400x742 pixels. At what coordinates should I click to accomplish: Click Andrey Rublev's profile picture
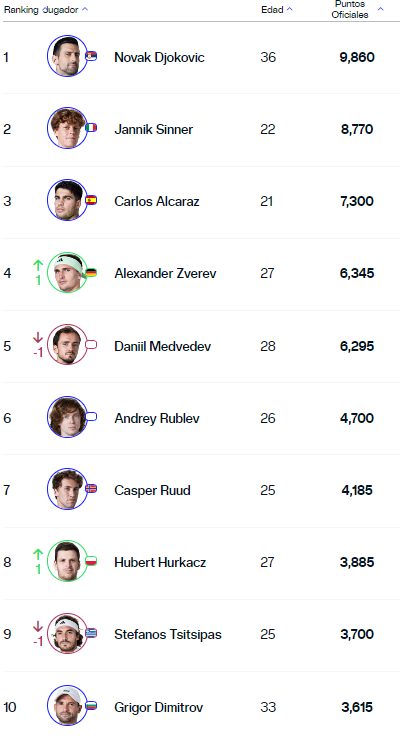pos(67,417)
